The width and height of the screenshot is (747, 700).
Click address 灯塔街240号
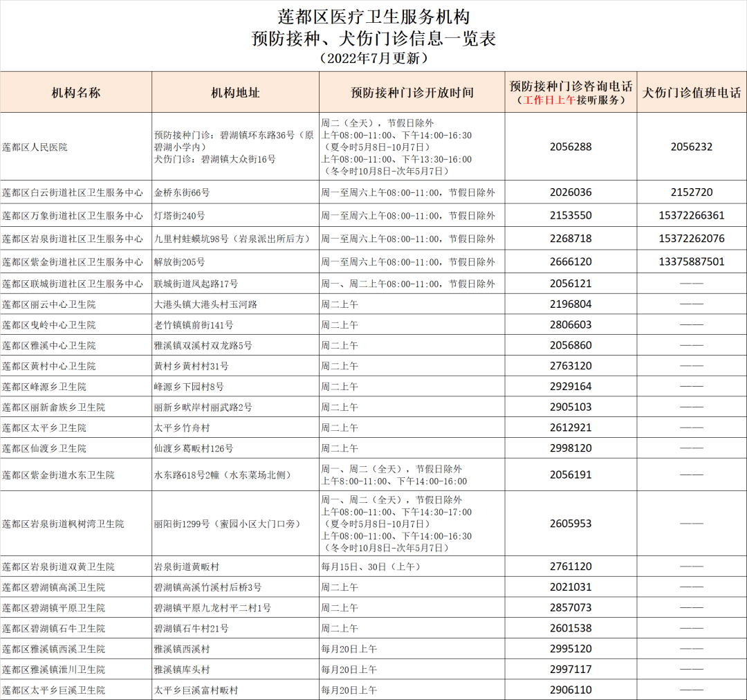pyautogui.click(x=179, y=216)
